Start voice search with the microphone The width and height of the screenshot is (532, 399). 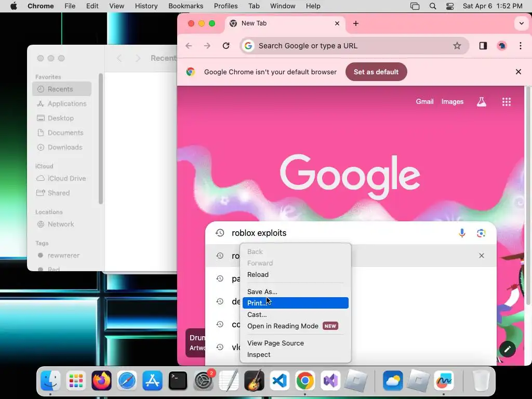click(x=462, y=233)
